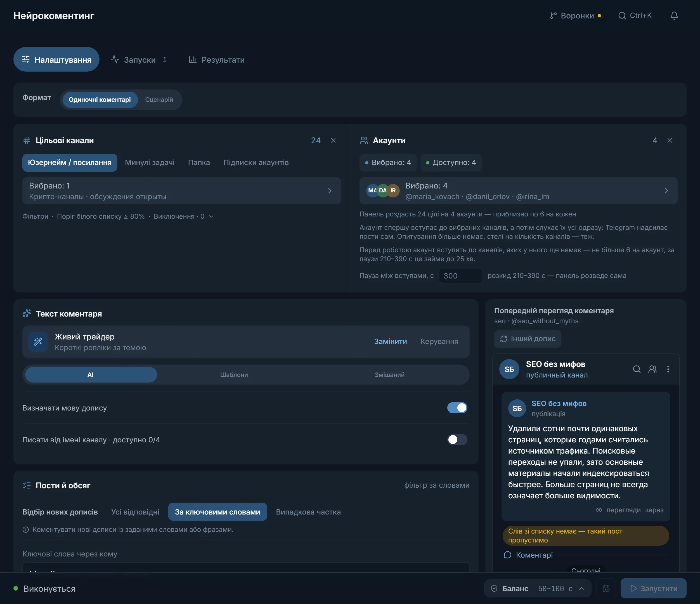Image resolution: width=700 pixels, height=604 pixels.
Task: Expand the Баланс speed dropdown
Action: [538, 588]
